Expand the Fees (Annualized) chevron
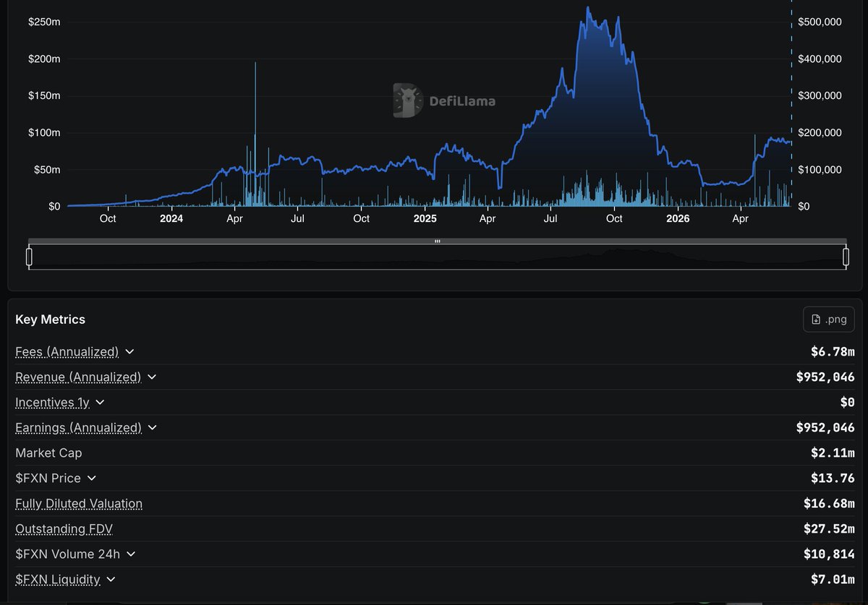The width and height of the screenshot is (868, 605). point(129,352)
